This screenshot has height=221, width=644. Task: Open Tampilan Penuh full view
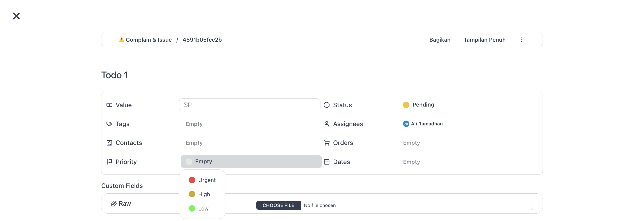485,39
